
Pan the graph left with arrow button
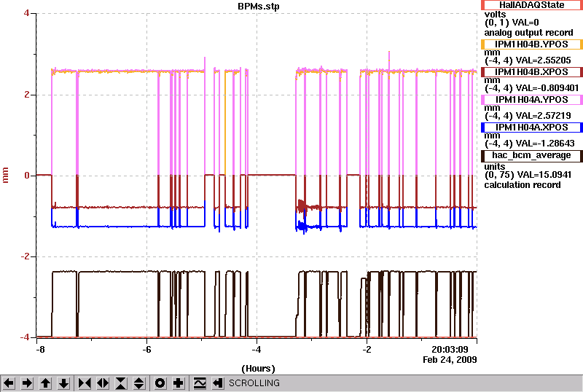click(x=9, y=383)
